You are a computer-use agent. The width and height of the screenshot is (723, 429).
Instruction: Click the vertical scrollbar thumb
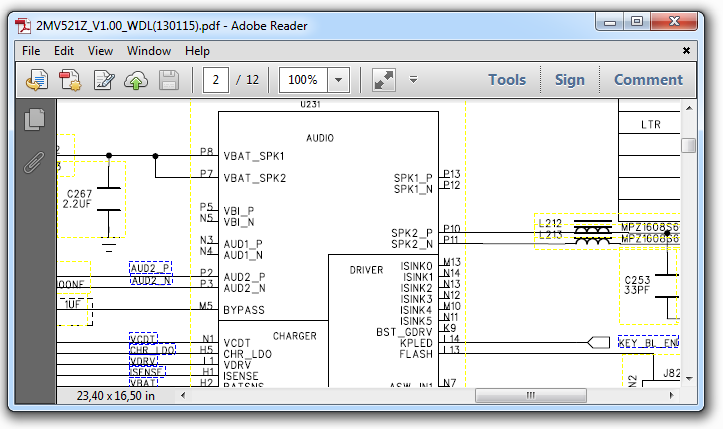pos(689,145)
